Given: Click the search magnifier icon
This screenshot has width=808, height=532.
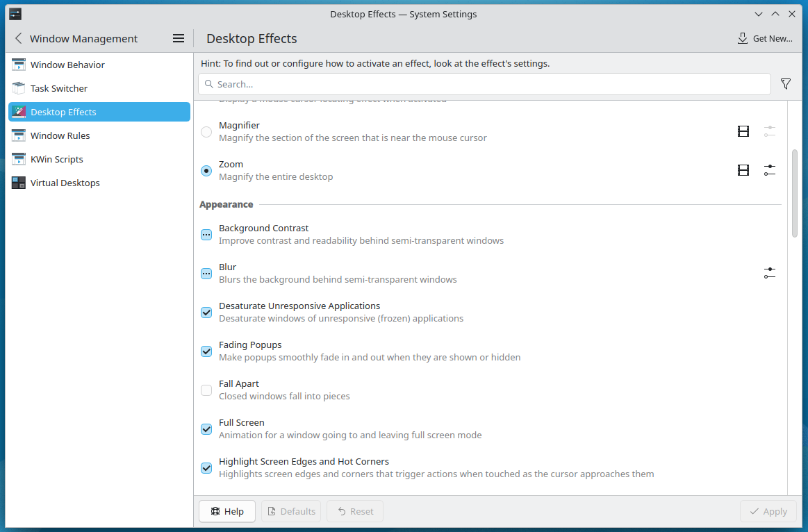Looking at the screenshot, I should pyautogui.click(x=208, y=84).
